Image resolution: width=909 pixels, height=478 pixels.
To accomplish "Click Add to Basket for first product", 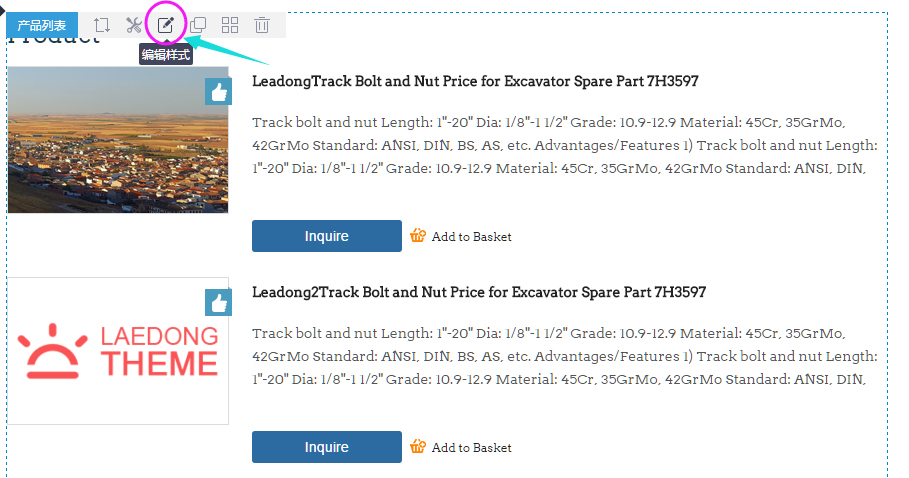I will (471, 237).
